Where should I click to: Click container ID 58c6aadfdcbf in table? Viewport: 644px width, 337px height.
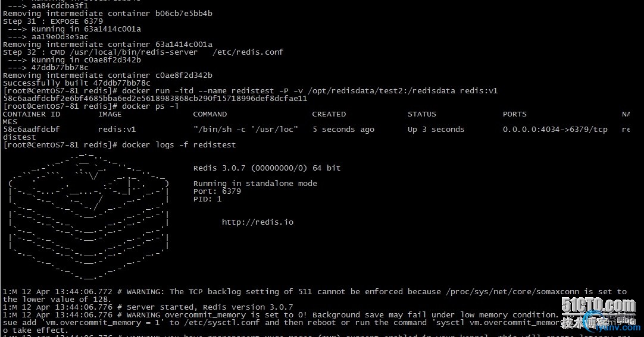pyautogui.click(x=31, y=130)
